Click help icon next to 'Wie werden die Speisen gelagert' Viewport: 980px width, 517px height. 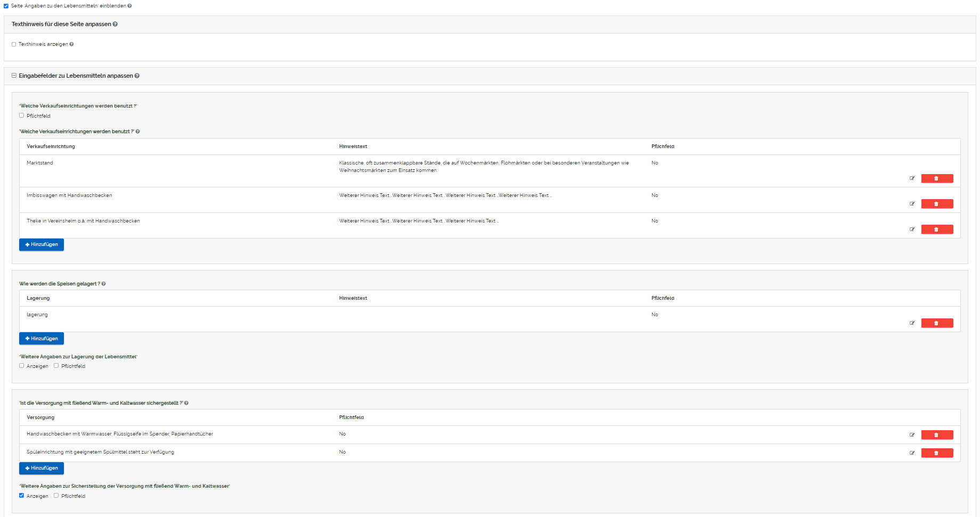point(103,284)
